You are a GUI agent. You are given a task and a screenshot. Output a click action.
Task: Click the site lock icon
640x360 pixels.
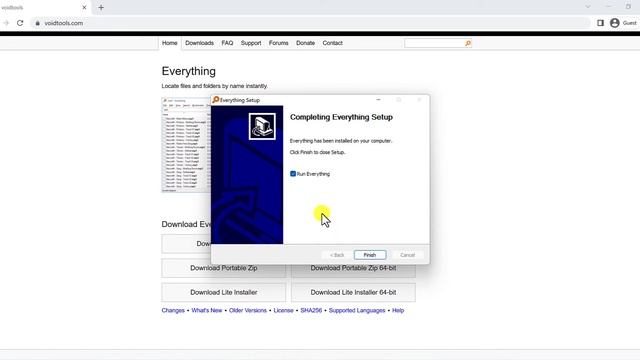pos(38,23)
